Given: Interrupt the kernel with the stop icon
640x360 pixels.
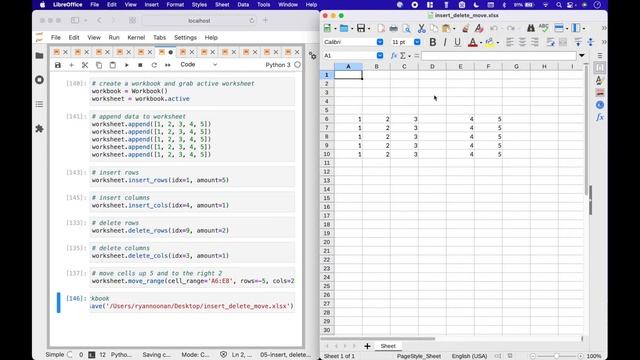Looking at the screenshot, I should click(140, 65).
